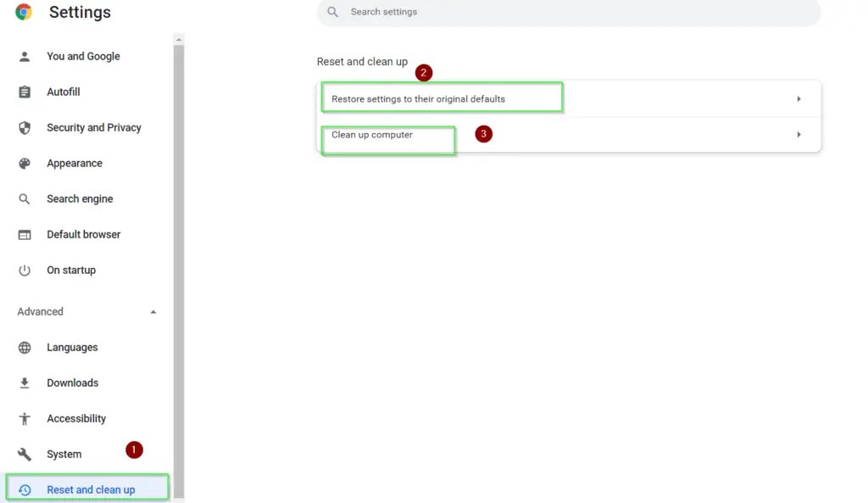868x503 pixels.
Task: Click the Advanced section label
Action: pos(40,311)
